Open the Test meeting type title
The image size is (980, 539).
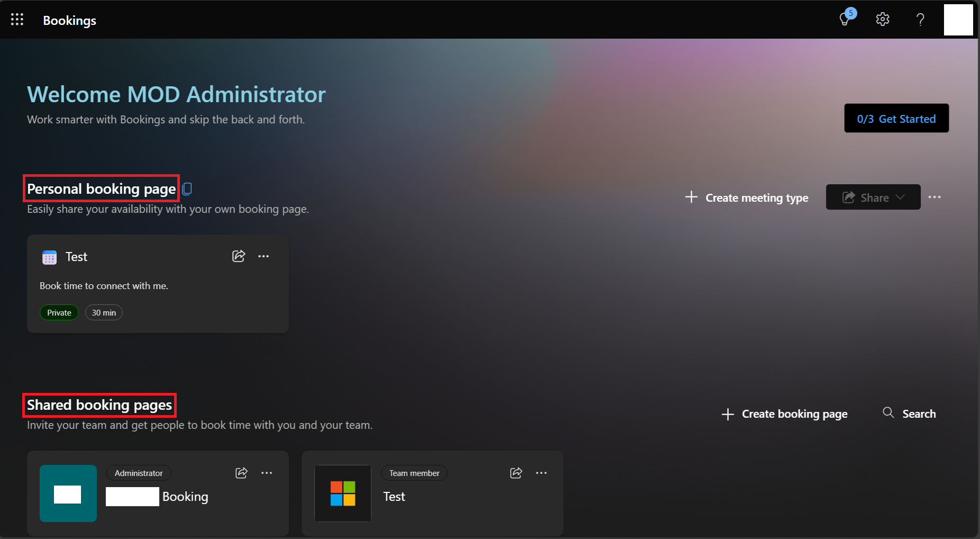tap(76, 257)
